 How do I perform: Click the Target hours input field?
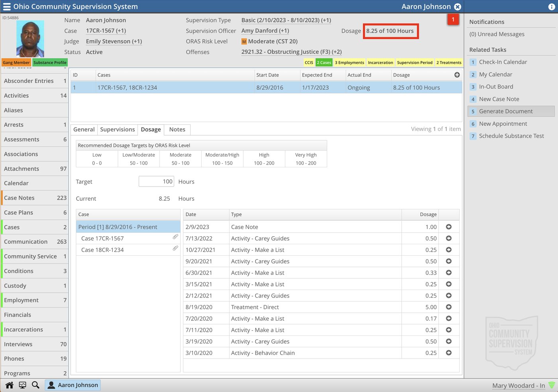[156, 182]
